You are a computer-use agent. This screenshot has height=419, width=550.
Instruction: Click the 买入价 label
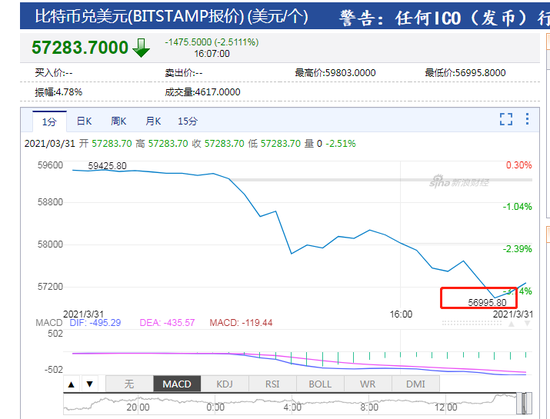pos(54,73)
